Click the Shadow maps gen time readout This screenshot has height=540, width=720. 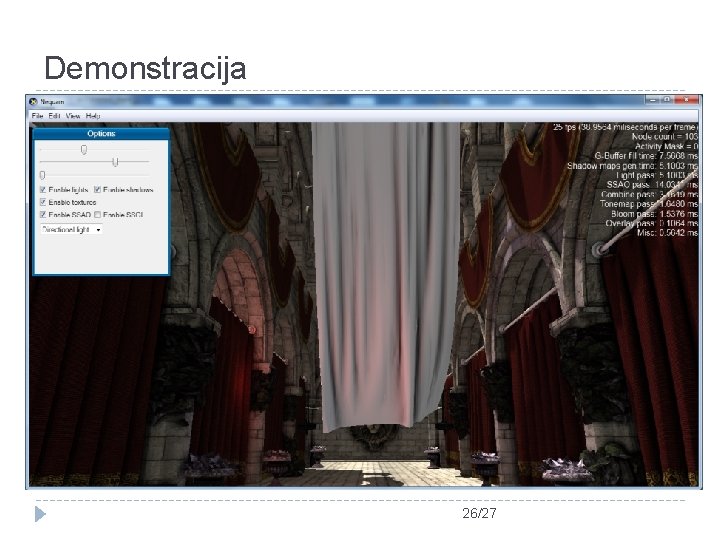pos(633,166)
